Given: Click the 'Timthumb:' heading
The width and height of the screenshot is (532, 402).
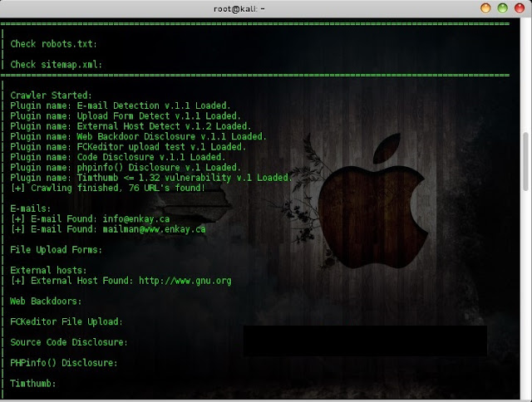Looking at the screenshot, I should pos(33,384).
